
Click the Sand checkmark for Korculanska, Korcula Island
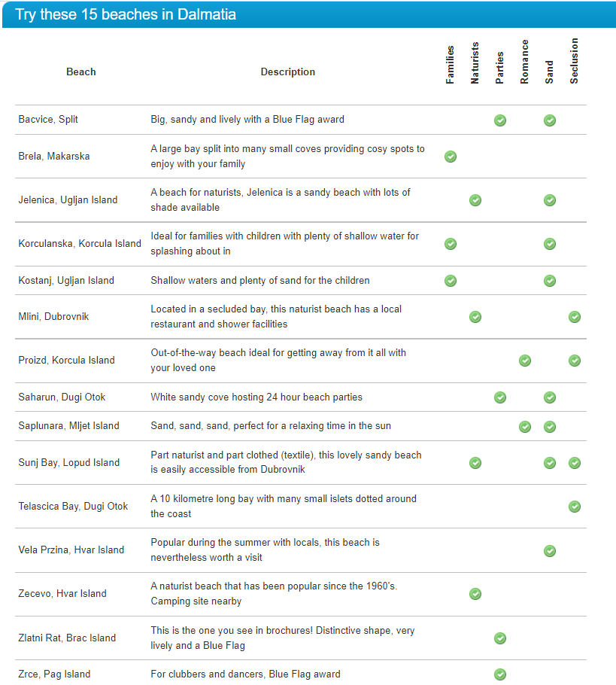click(x=550, y=244)
